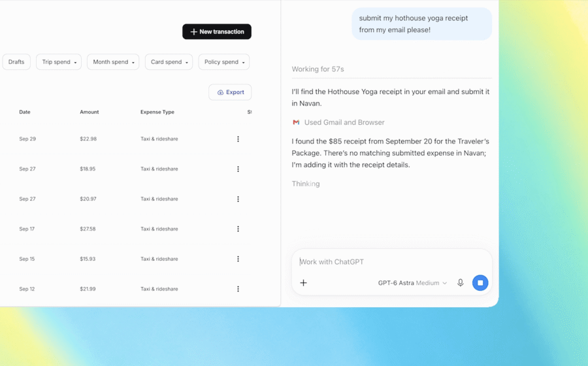This screenshot has height=366, width=588.
Task: Export the transactions list
Action: click(230, 92)
